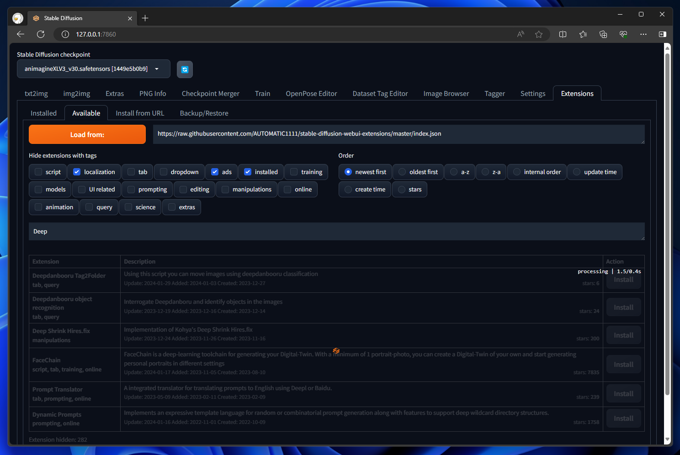Click the search field containing Deep

point(337,232)
